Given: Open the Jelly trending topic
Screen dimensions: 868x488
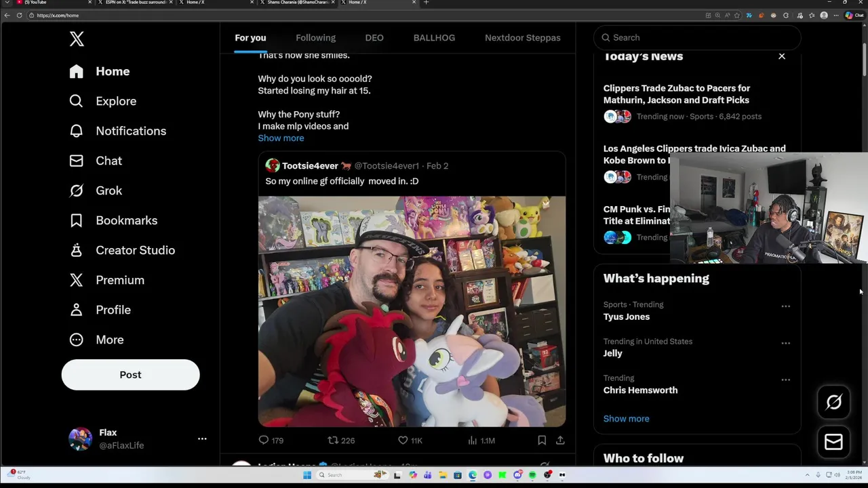Looking at the screenshot, I should coord(612,353).
